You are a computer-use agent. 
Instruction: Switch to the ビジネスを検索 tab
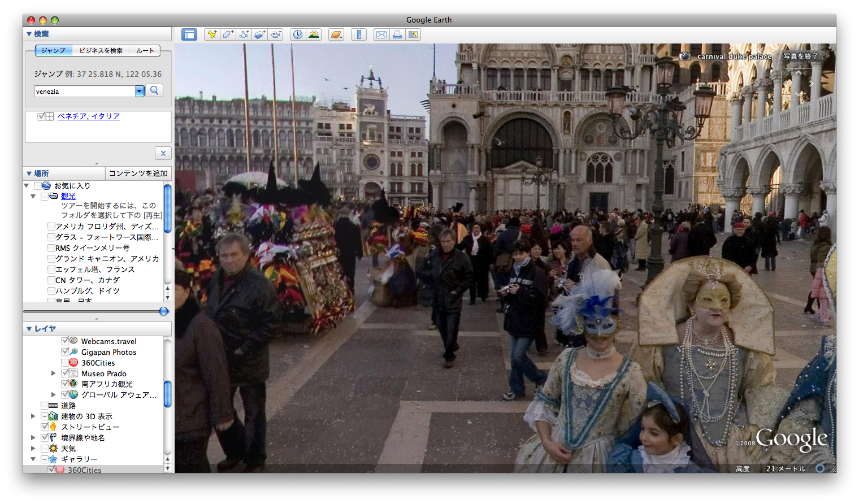tap(101, 50)
